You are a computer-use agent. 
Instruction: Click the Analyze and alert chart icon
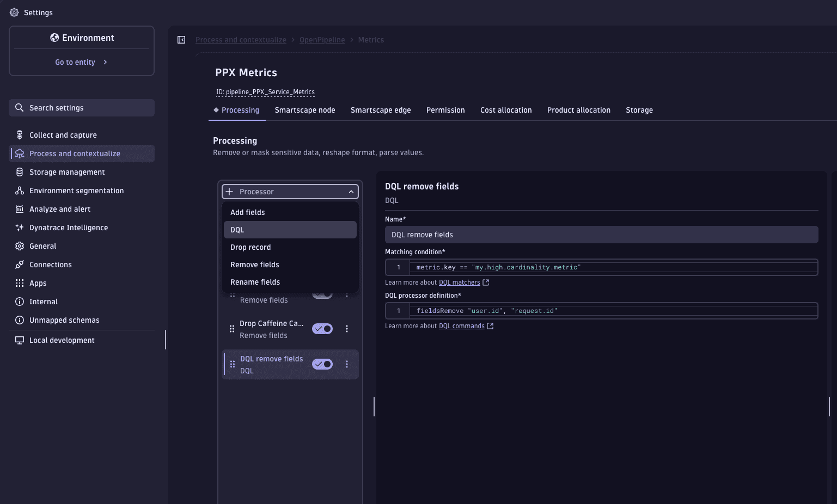[x=18, y=209]
